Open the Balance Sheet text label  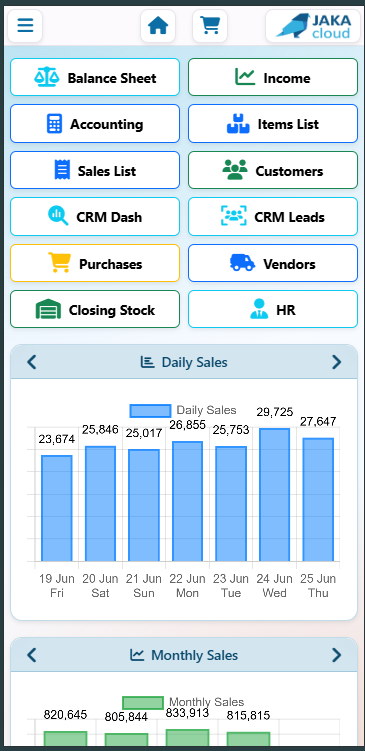(x=112, y=78)
